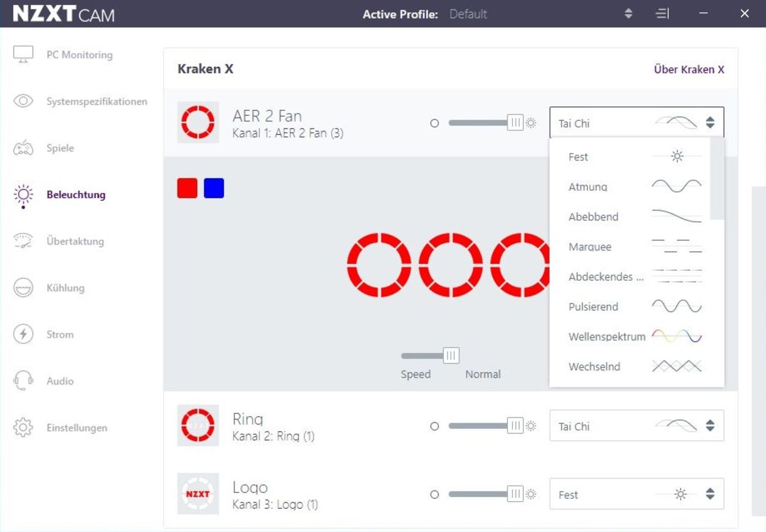Click the Ring brightness slider handle

pyautogui.click(x=515, y=426)
